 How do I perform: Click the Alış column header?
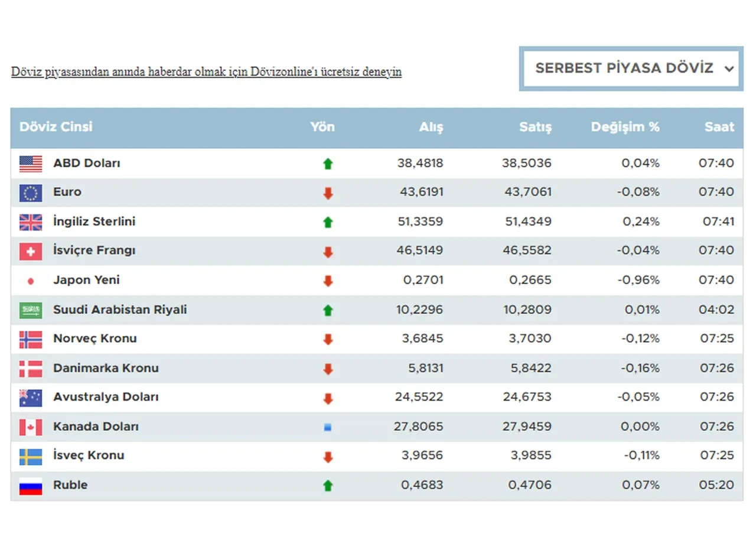click(x=431, y=127)
